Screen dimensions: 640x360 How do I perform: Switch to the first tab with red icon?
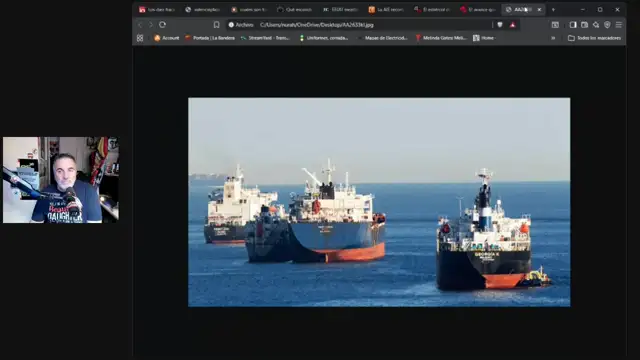point(157,9)
